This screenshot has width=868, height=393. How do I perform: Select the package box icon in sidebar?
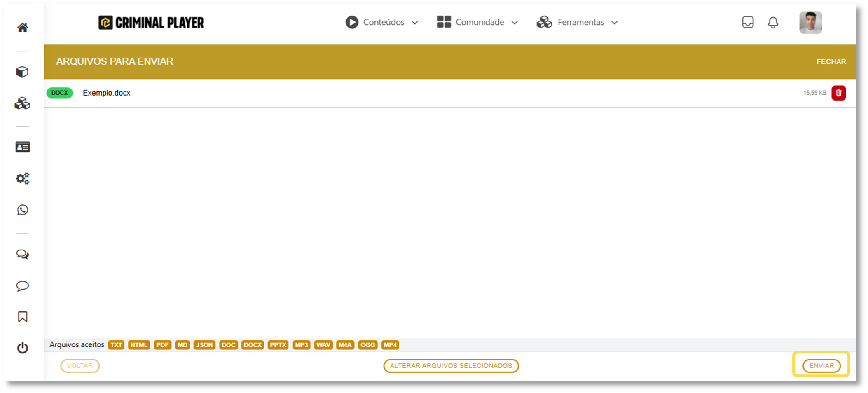tap(22, 72)
